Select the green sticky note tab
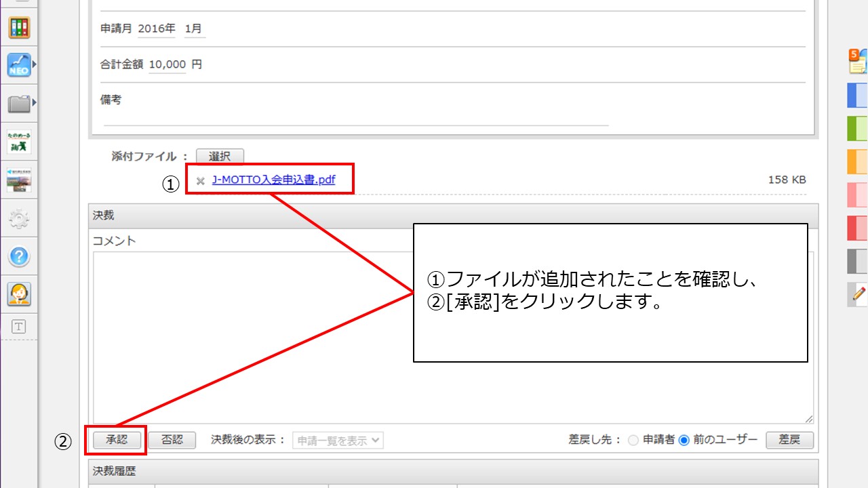 tap(858, 129)
